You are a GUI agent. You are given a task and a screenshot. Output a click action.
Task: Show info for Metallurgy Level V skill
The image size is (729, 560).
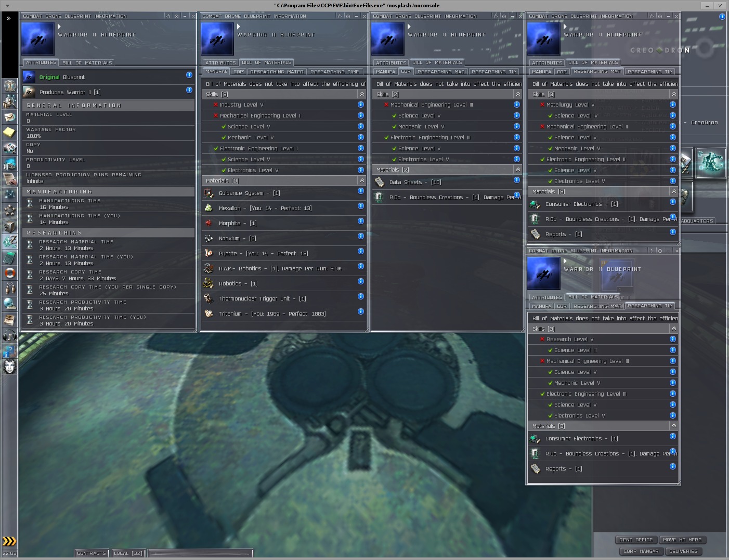[673, 105]
